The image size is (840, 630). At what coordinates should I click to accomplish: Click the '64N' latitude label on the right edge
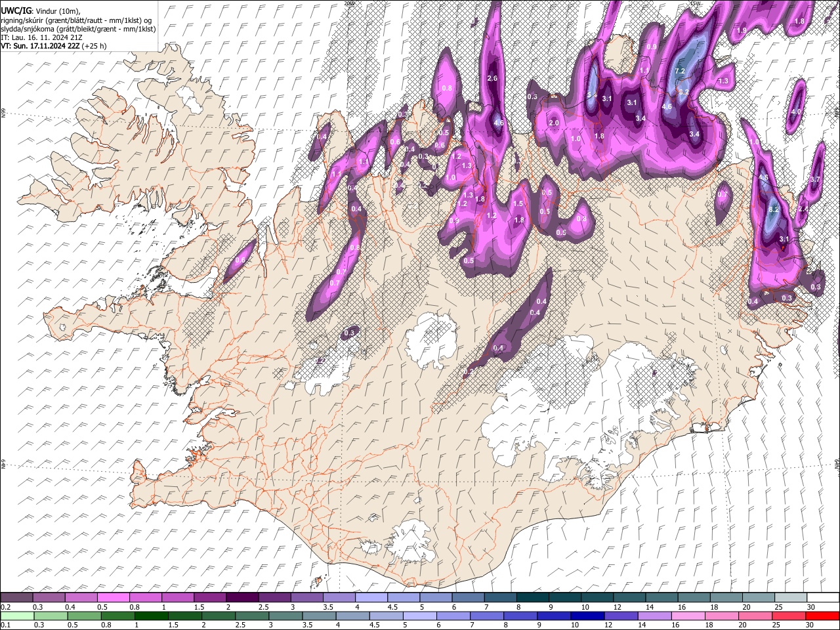(x=837, y=463)
